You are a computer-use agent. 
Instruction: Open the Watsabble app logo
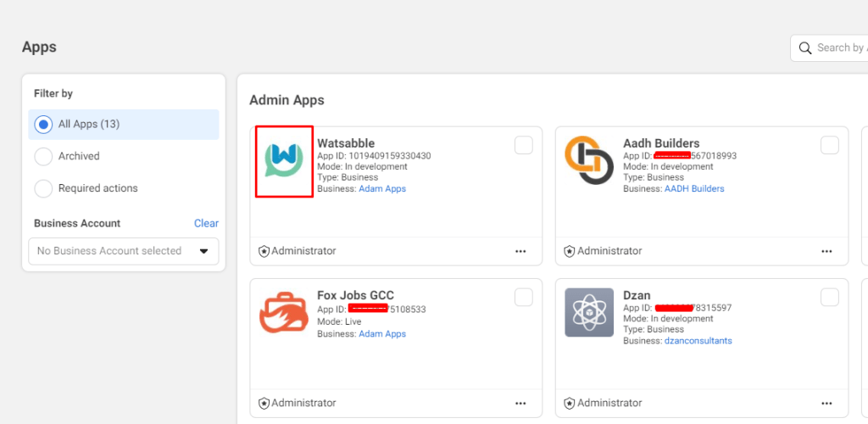point(284,160)
